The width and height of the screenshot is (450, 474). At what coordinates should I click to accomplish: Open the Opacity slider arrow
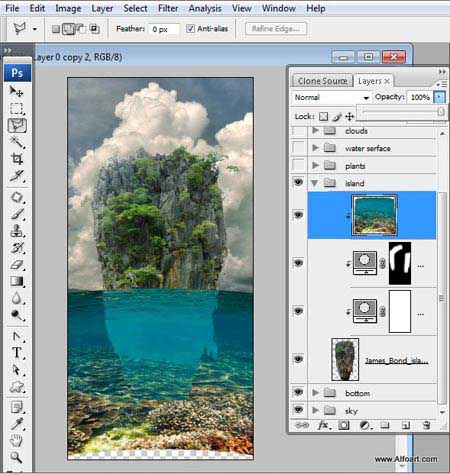point(439,97)
